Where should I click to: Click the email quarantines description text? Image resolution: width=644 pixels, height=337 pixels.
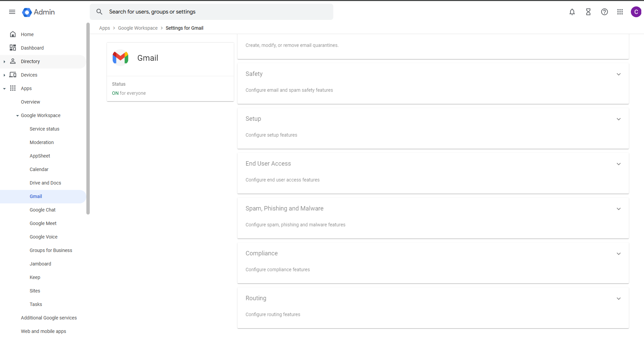click(x=292, y=45)
